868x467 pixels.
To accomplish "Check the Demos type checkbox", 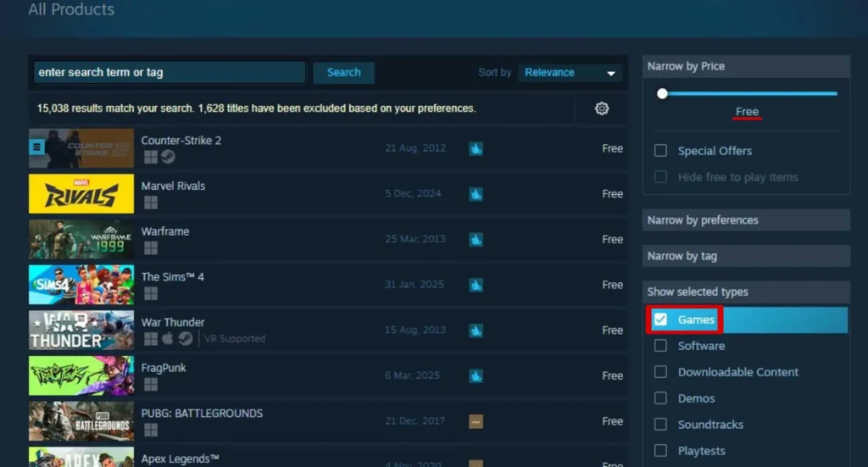I will [x=660, y=398].
